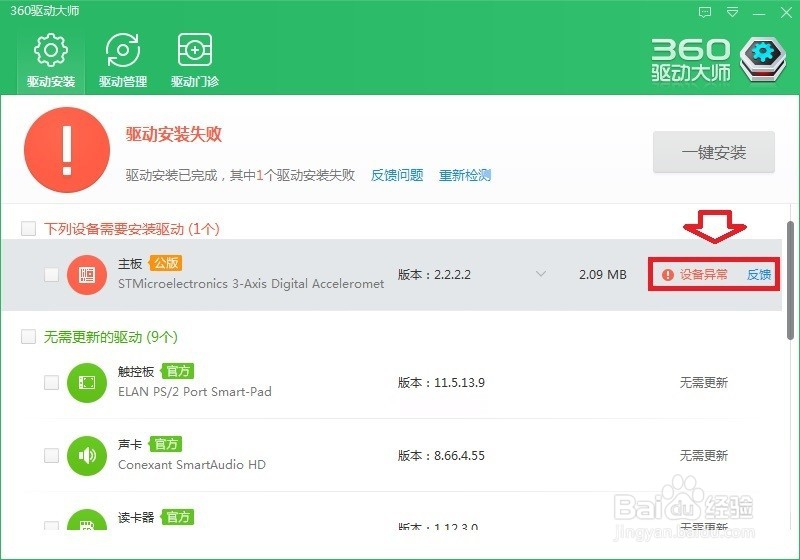The image size is (800, 560).
Task: Select ELAN PS/2 Port Smart-Pad text
Action: 195,392
